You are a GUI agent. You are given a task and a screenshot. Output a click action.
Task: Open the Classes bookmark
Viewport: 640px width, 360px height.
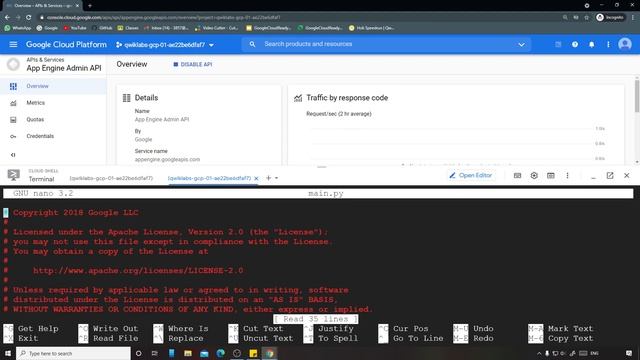point(128,28)
